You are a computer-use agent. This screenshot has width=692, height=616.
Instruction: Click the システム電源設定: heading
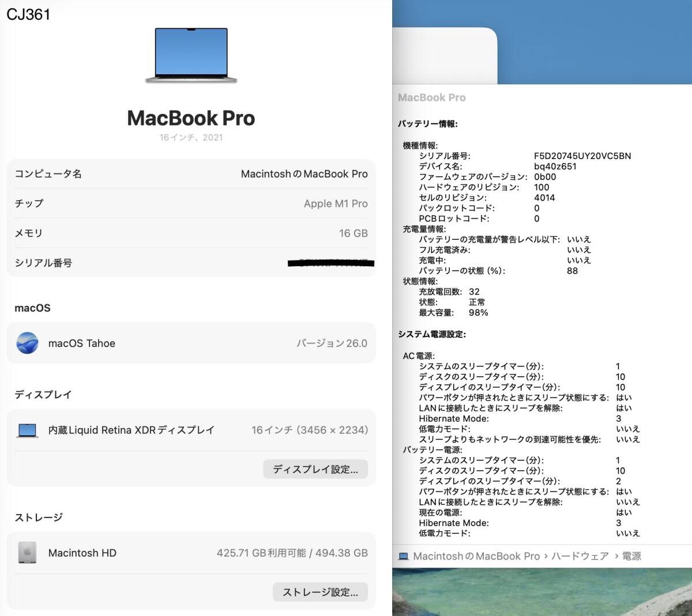tap(432, 334)
